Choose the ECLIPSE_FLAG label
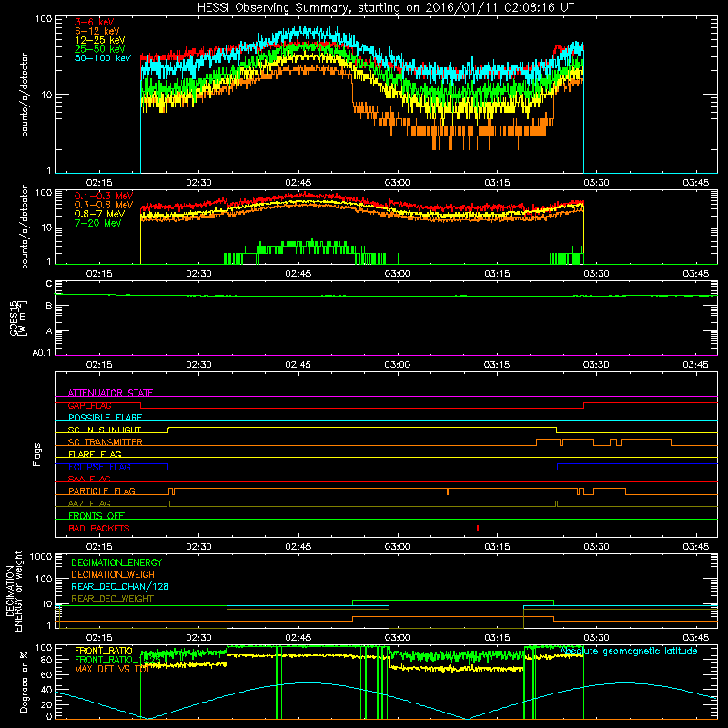The image size is (728, 728). pyautogui.click(x=99, y=467)
